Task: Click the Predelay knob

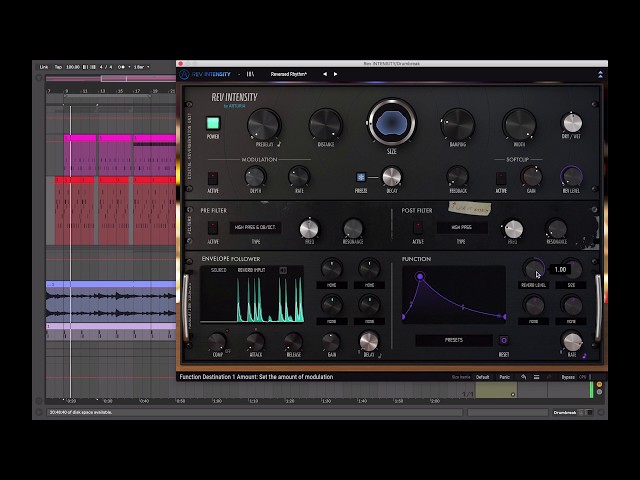Action: point(264,124)
